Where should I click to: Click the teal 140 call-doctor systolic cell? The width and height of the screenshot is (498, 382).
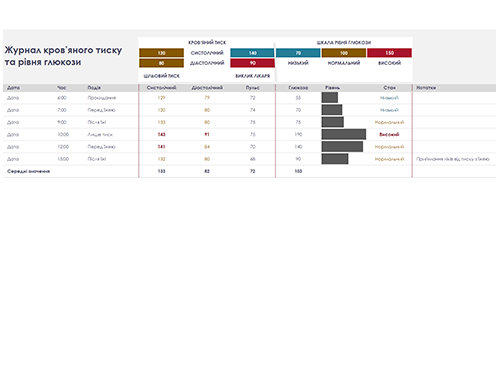click(x=252, y=53)
